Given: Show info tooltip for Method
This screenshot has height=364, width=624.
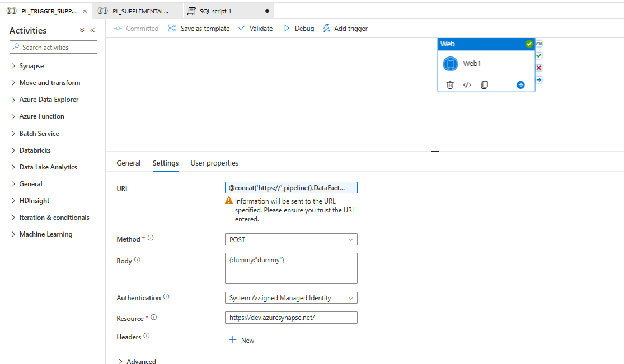Looking at the screenshot, I should pyautogui.click(x=151, y=238).
